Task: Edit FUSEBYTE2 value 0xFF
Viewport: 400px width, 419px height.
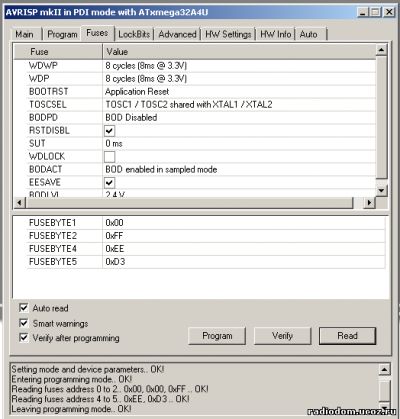Action: click(x=244, y=236)
